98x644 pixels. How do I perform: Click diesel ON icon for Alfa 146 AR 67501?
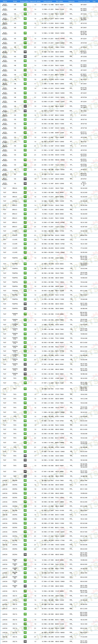25,106
